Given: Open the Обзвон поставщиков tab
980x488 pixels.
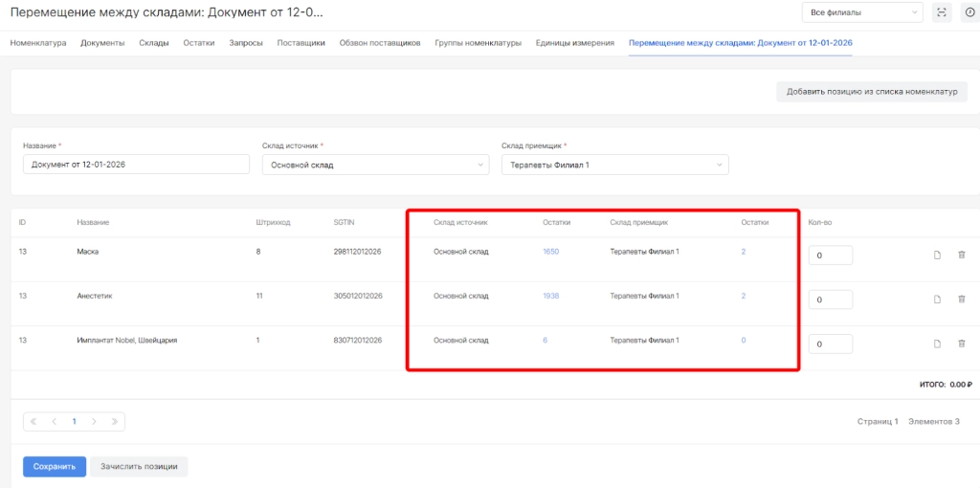Looking at the screenshot, I should coord(380,43).
